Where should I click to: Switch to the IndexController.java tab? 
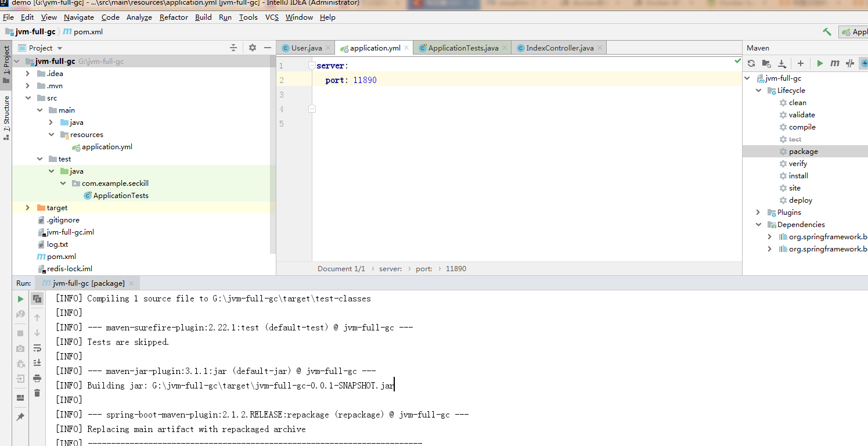[x=559, y=48]
